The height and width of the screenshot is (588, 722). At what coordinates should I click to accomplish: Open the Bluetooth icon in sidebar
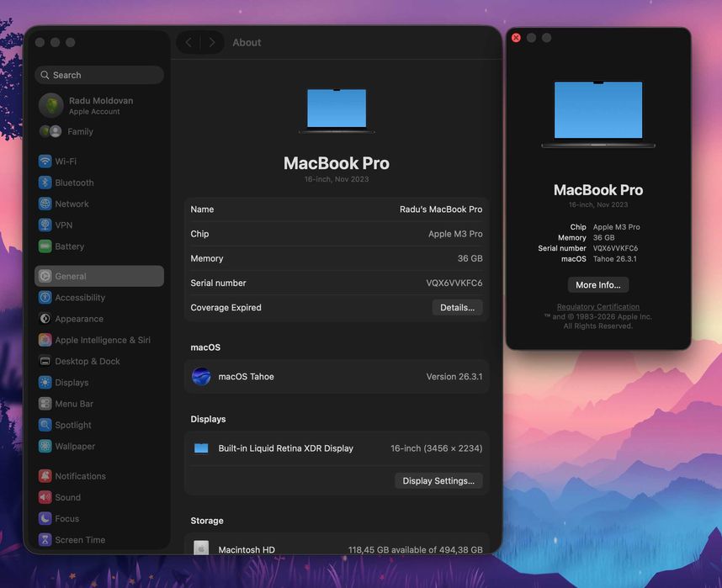pyautogui.click(x=45, y=183)
